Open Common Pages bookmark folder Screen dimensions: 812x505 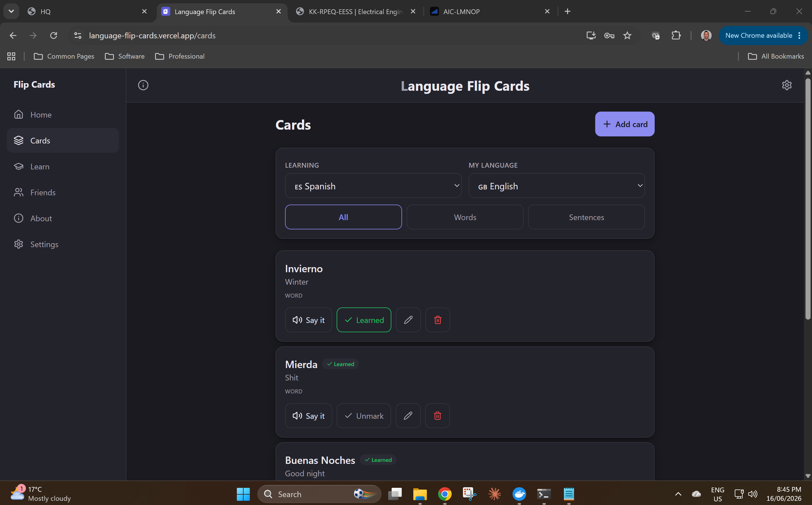64,56
